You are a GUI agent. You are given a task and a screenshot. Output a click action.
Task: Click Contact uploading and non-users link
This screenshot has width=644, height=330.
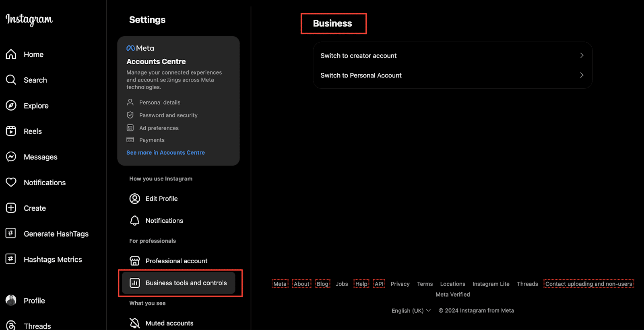click(x=589, y=284)
